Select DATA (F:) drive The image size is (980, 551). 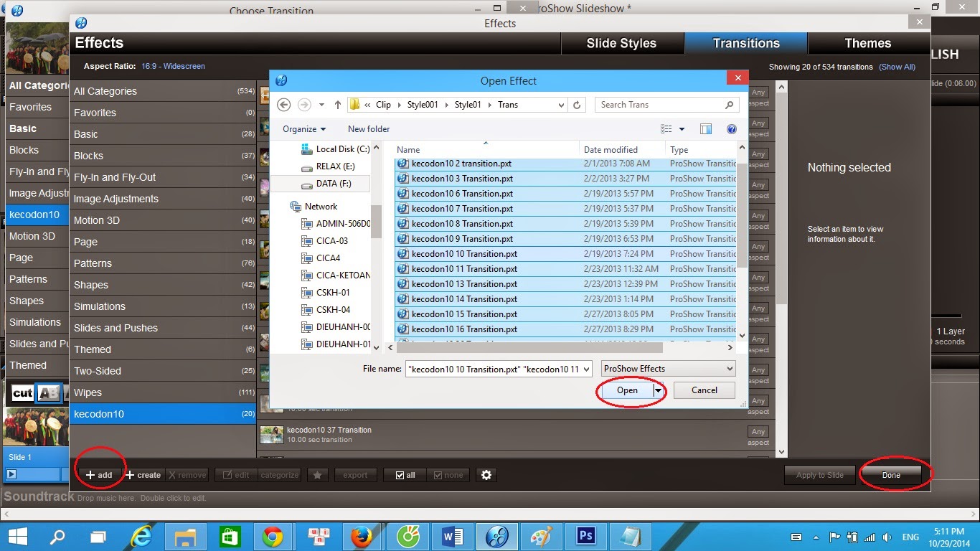(x=326, y=184)
